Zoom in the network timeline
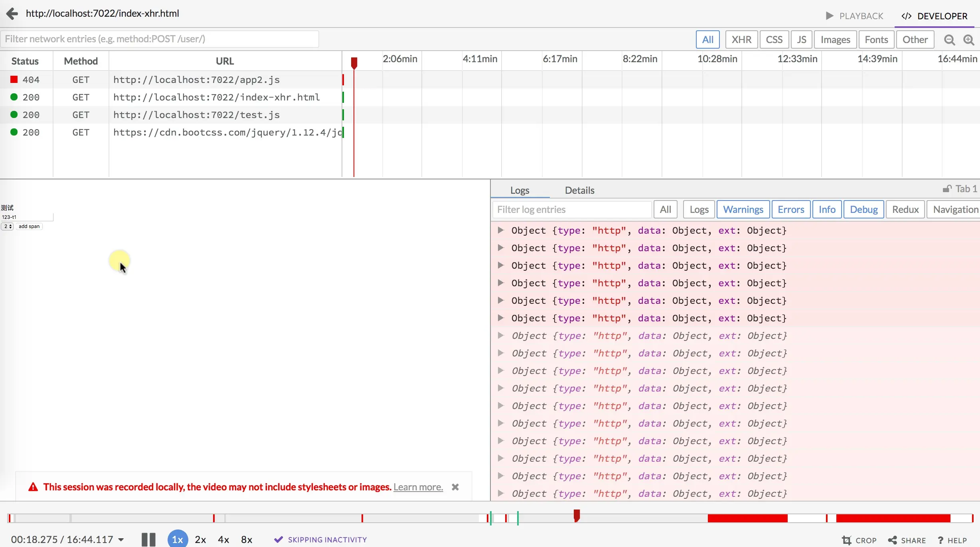 (x=969, y=40)
